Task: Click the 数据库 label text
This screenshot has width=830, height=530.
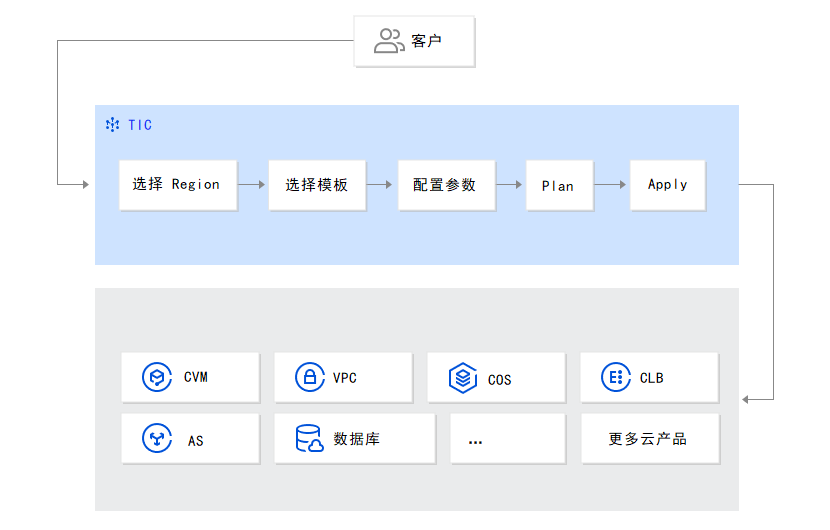Action: [357, 439]
